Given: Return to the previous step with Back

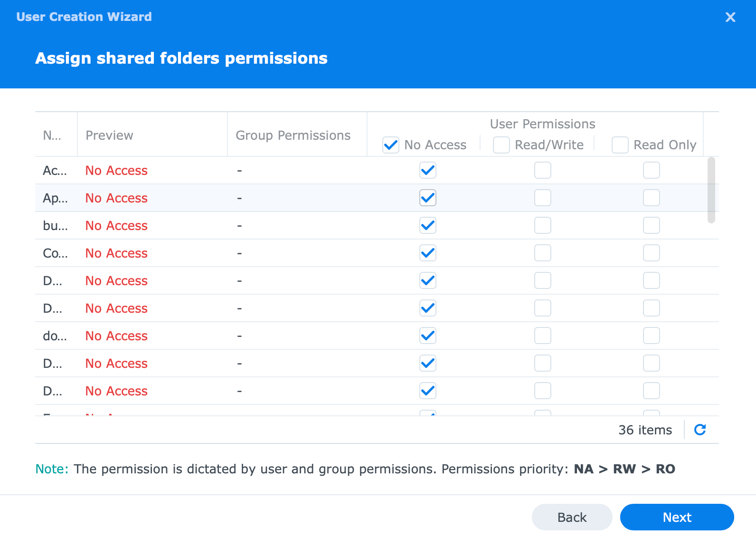Looking at the screenshot, I should tap(572, 517).
